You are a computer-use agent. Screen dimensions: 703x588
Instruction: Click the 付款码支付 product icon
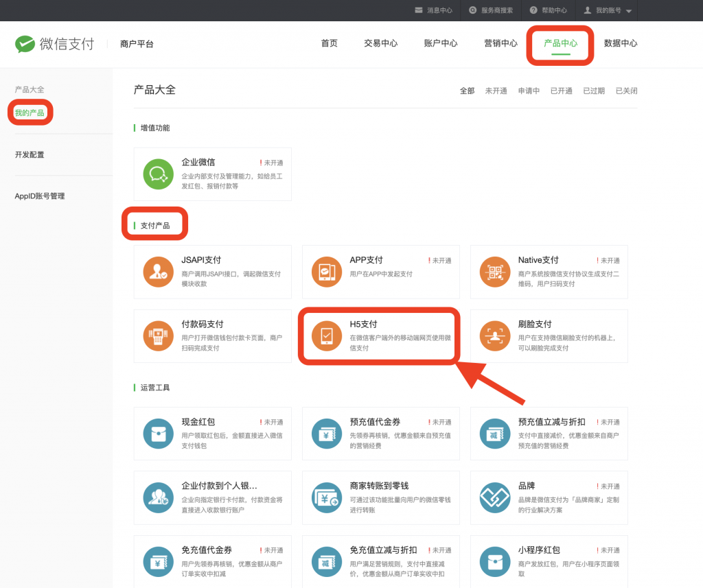(x=158, y=336)
